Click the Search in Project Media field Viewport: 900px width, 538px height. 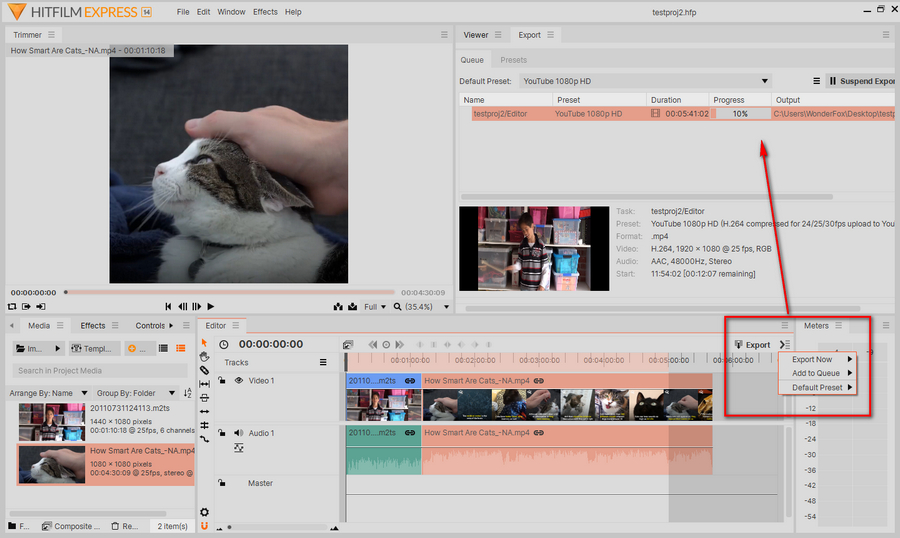pos(100,370)
